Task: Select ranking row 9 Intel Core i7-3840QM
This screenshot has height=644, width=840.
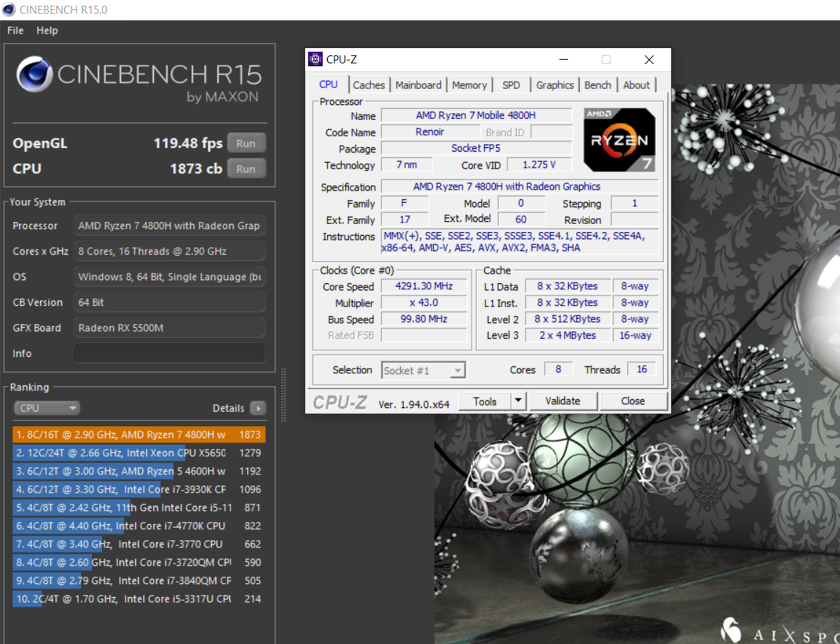Action: (139, 581)
